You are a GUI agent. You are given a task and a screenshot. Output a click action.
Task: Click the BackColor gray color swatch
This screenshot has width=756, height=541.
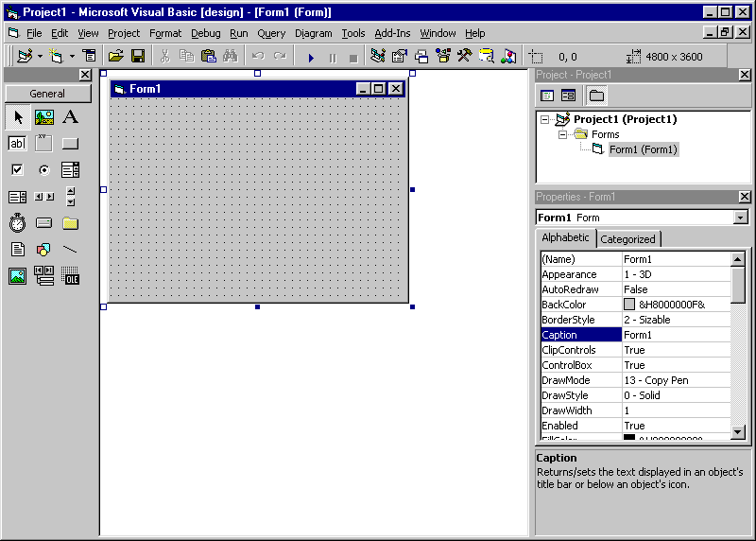[x=628, y=304]
